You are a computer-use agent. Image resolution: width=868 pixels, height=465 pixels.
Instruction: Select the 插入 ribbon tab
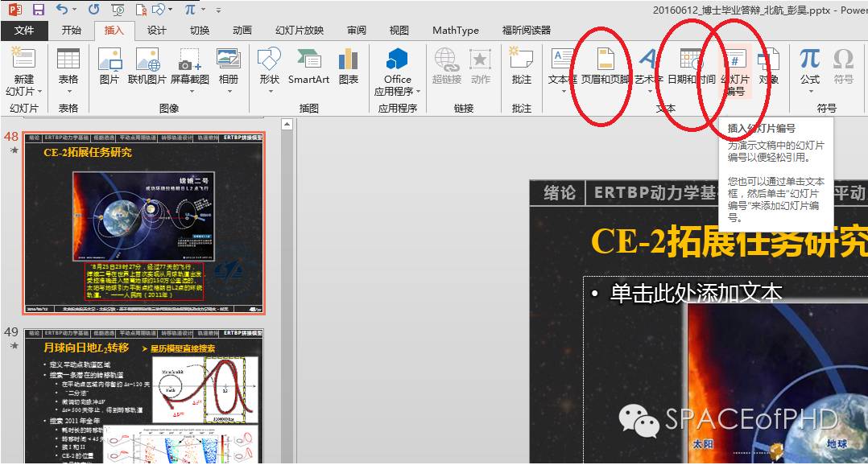coord(114,31)
